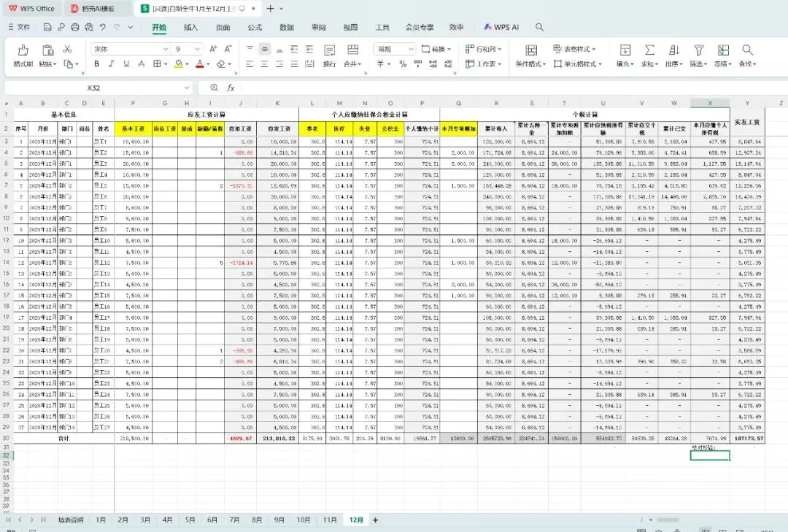
Task: Click the Strikethrough text icon
Action: 142,64
